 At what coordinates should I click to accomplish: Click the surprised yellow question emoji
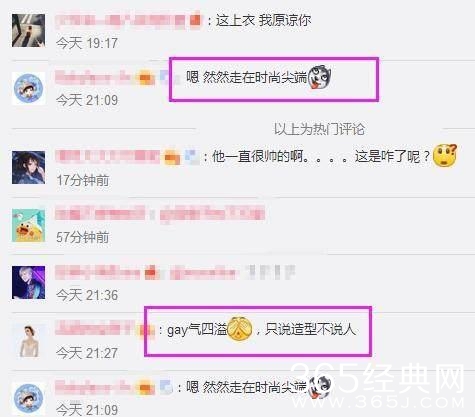click(444, 155)
